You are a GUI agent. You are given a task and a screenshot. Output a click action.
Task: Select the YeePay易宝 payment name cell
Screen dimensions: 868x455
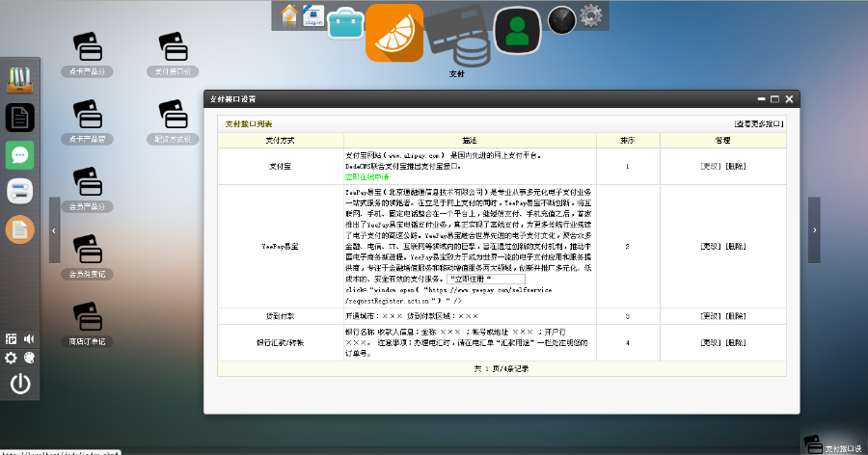coord(280,247)
